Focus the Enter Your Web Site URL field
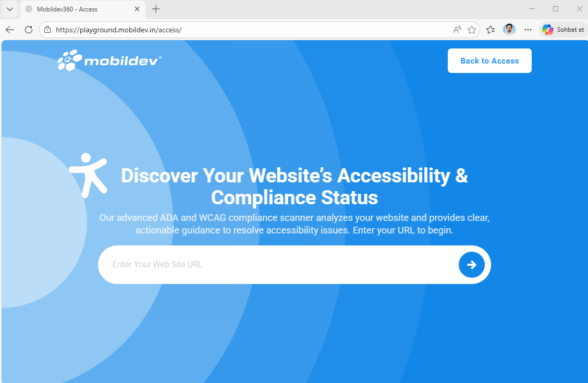 [277, 265]
